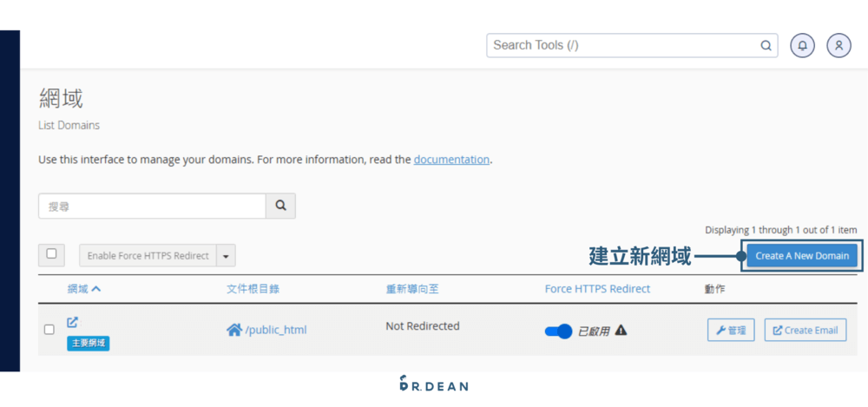
Task: Open the /public_html document root link
Action: tap(276, 330)
